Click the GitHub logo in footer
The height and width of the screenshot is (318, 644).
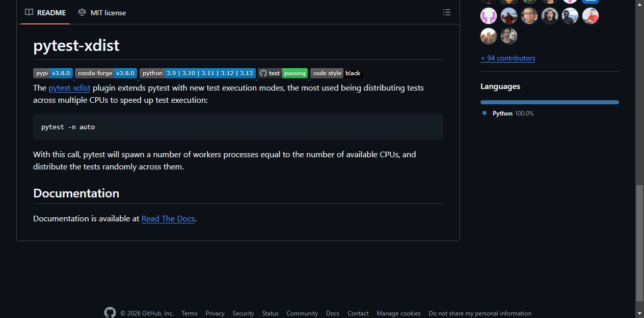(110, 312)
